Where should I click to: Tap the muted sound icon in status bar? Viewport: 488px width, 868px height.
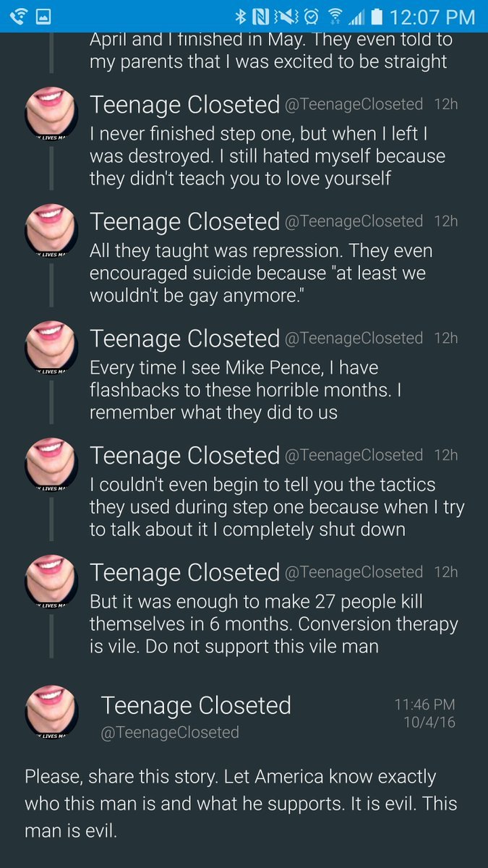(286, 16)
